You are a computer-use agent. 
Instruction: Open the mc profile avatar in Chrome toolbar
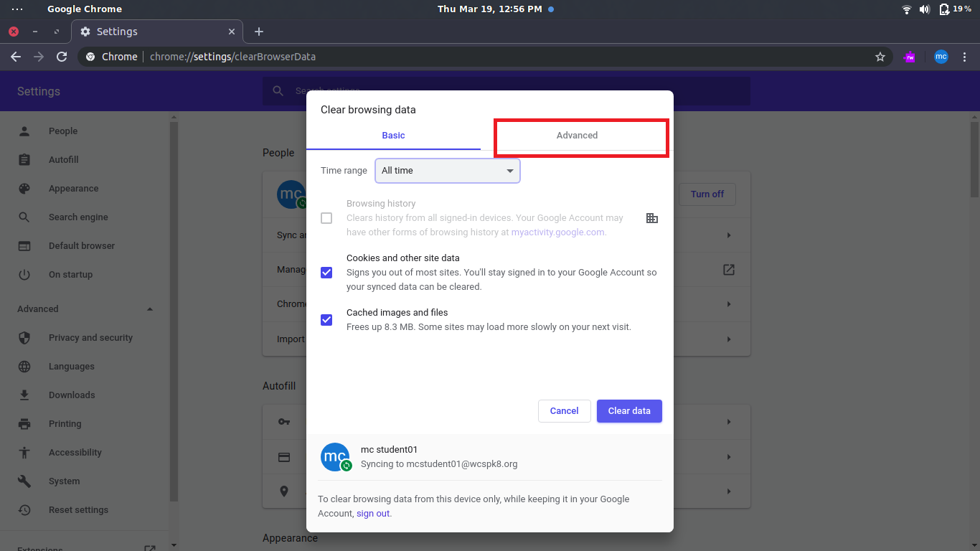point(941,57)
